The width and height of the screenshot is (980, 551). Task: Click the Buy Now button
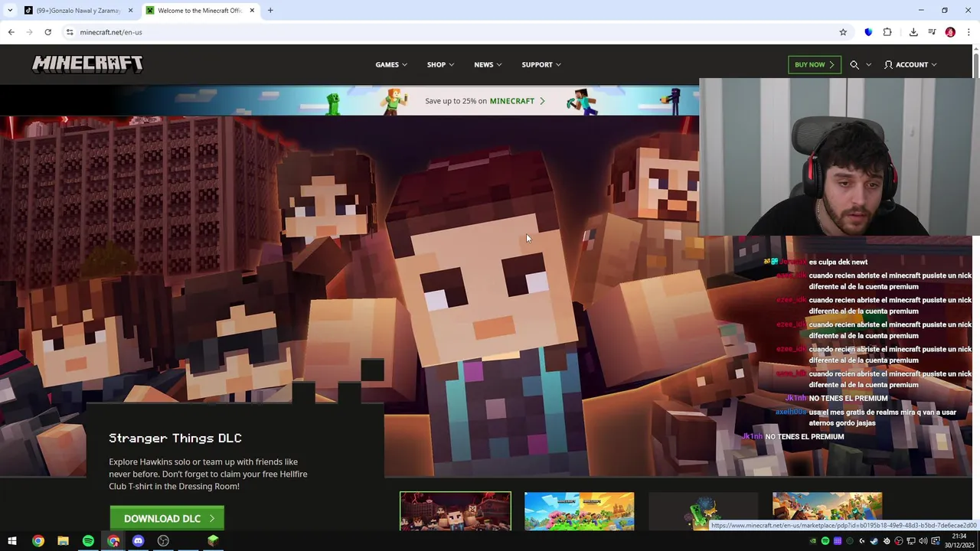[x=815, y=65]
